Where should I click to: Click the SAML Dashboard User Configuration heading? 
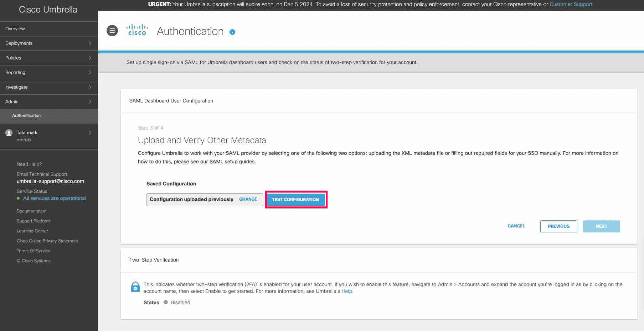click(171, 101)
